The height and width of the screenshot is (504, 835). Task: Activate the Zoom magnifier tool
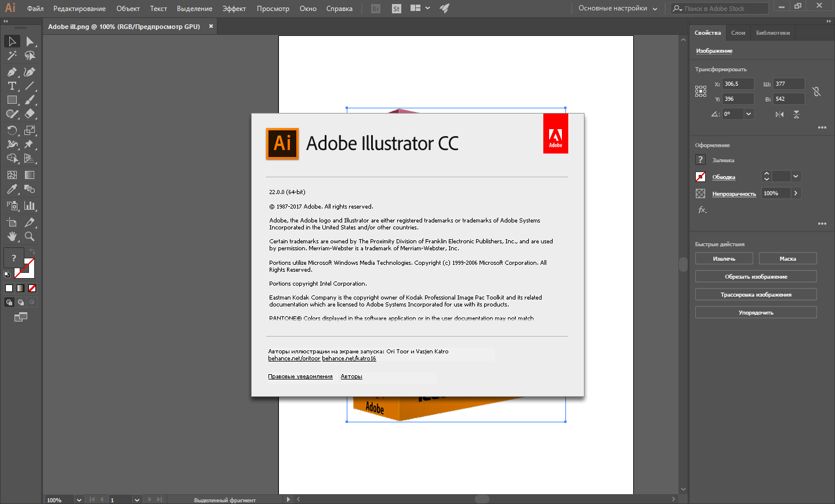point(30,236)
